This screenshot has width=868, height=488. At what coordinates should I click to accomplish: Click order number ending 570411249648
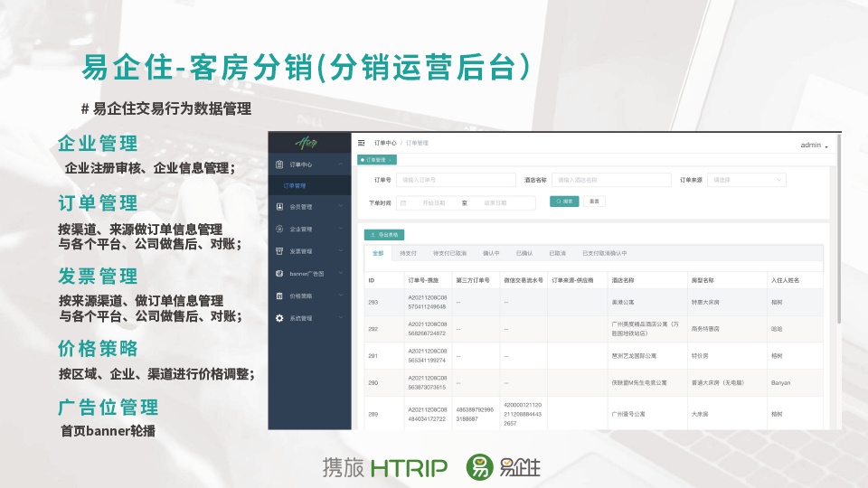click(x=427, y=302)
